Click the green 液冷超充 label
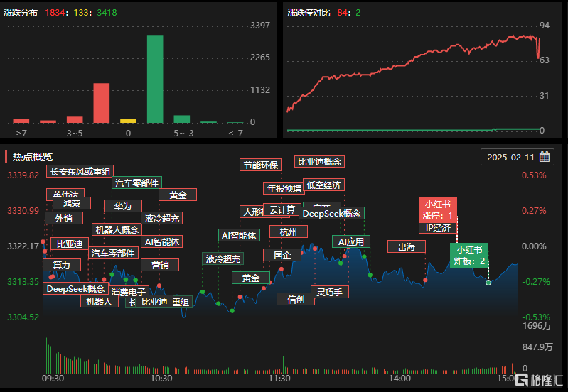This screenshot has height=392, width=568. (x=223, y=258)
